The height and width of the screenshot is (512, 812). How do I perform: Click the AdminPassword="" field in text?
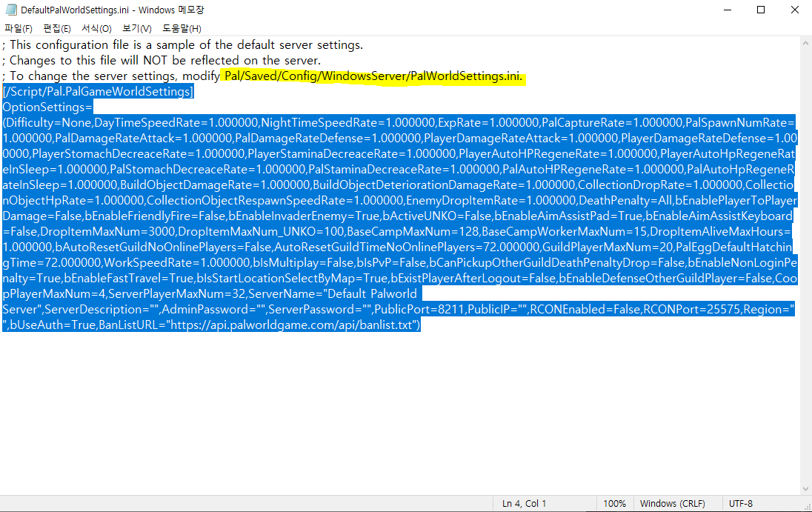(x=214, y=309)
